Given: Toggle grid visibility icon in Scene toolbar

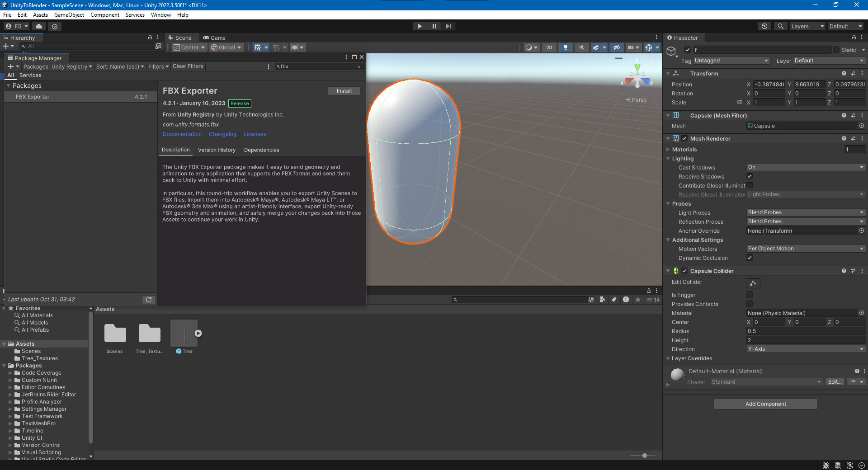Looking at the screenshot, I should (257, 47).
